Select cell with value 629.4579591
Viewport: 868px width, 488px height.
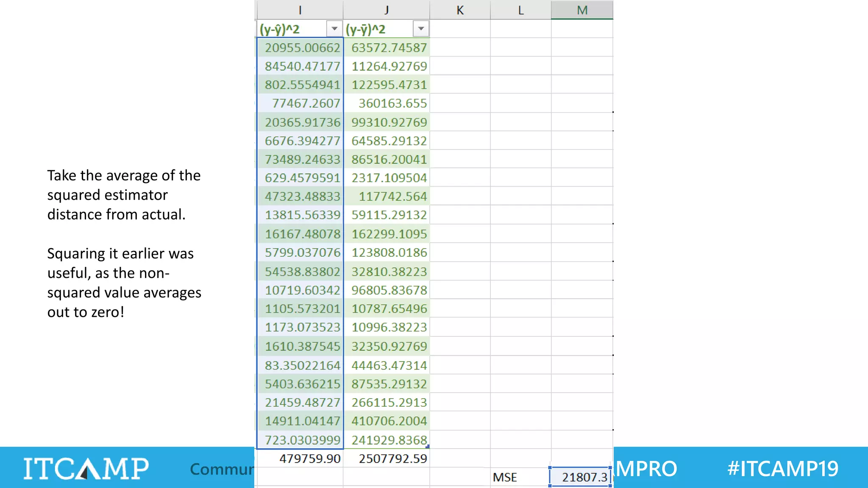point(300,178)
